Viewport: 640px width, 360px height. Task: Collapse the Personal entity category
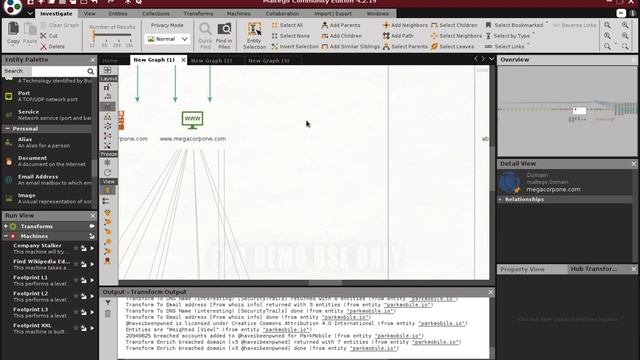(x=7, y=129)
